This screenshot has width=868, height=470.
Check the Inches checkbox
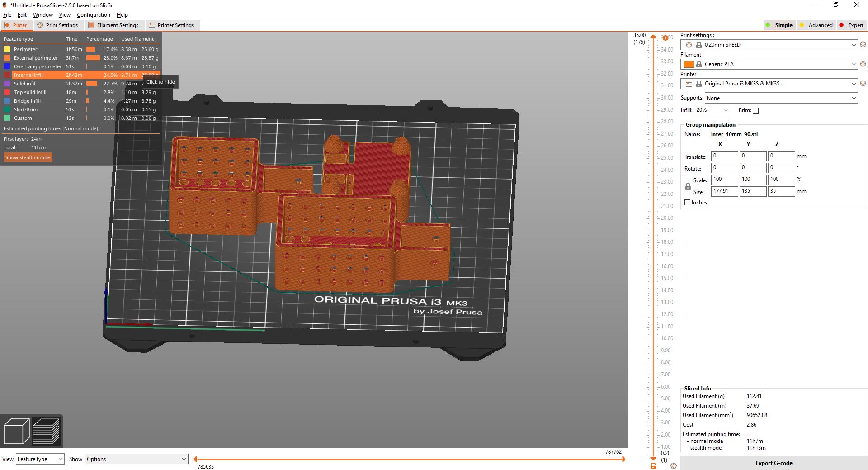[x=688, y=203]
